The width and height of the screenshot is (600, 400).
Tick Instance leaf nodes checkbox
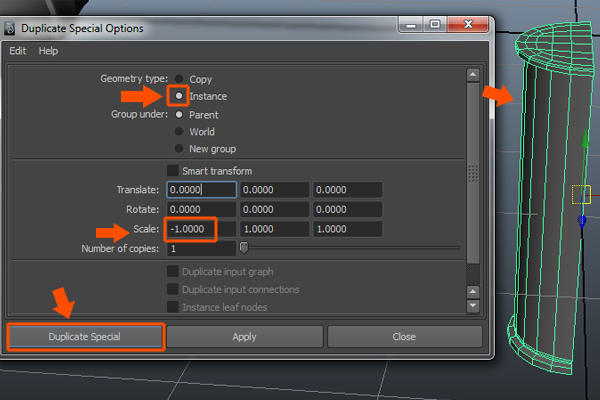tap(173, 307)
